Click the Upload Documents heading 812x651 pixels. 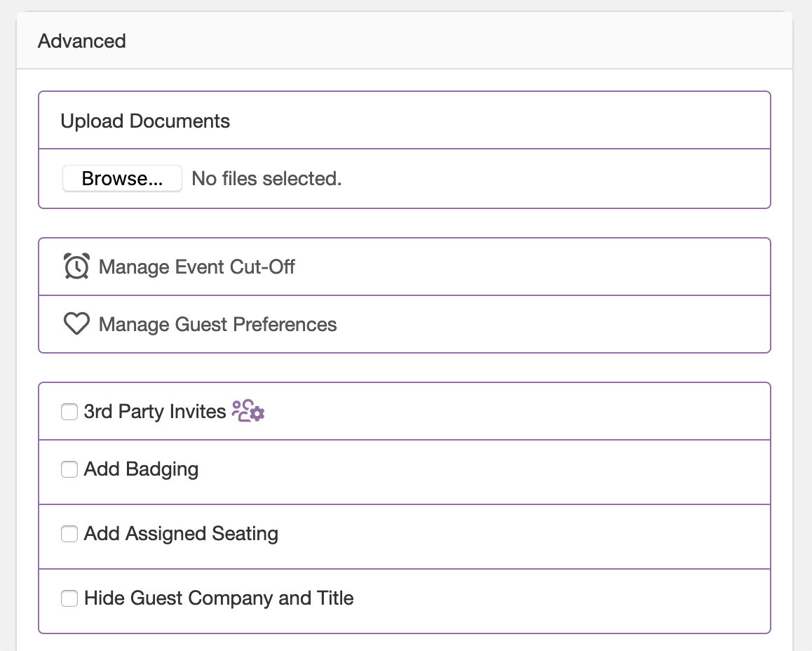145,121
